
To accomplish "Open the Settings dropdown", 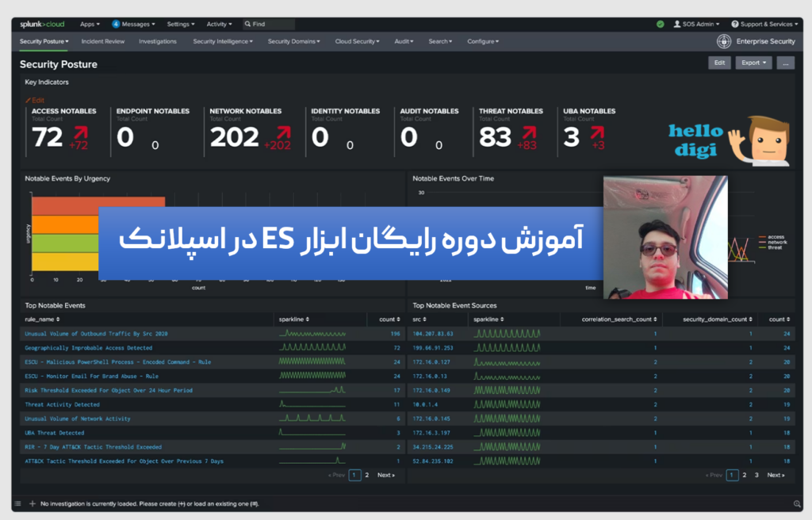I will click(181, 24).
